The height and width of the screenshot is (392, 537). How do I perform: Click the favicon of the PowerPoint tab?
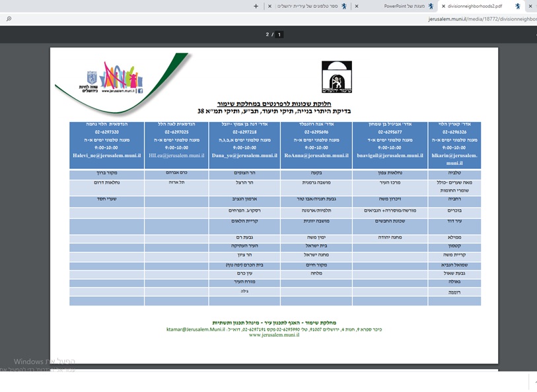(431, 6)
